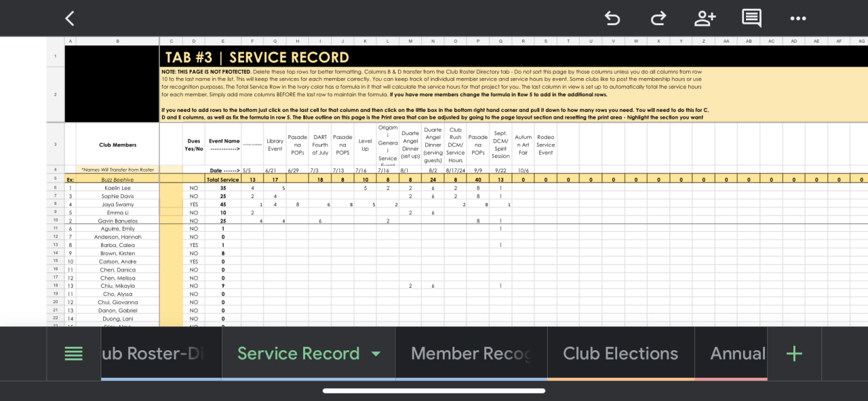Image resolution: width=868 pixels, height=401 pixels.
Task: Select the Club Members header cell
Action: click(117, 145)
